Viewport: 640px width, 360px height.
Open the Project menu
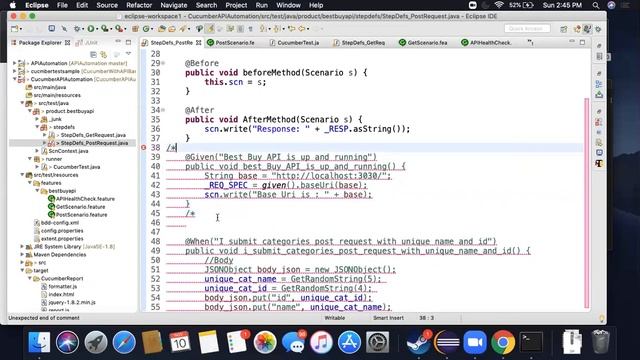pyautogui.click(x=236, y=5)
